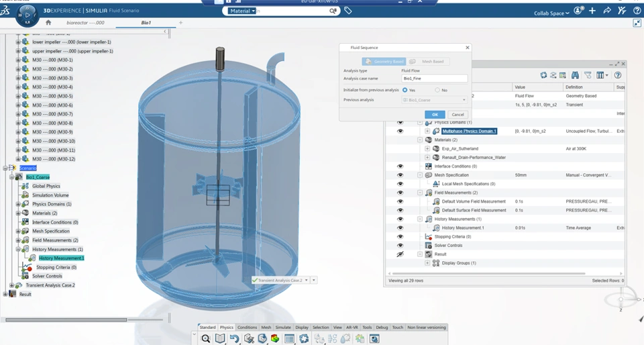Image resolution: width=644 pixels, height=345 pixels.
Task: Select History Measurement.1 in left tree
Action: tap(61, 258)
